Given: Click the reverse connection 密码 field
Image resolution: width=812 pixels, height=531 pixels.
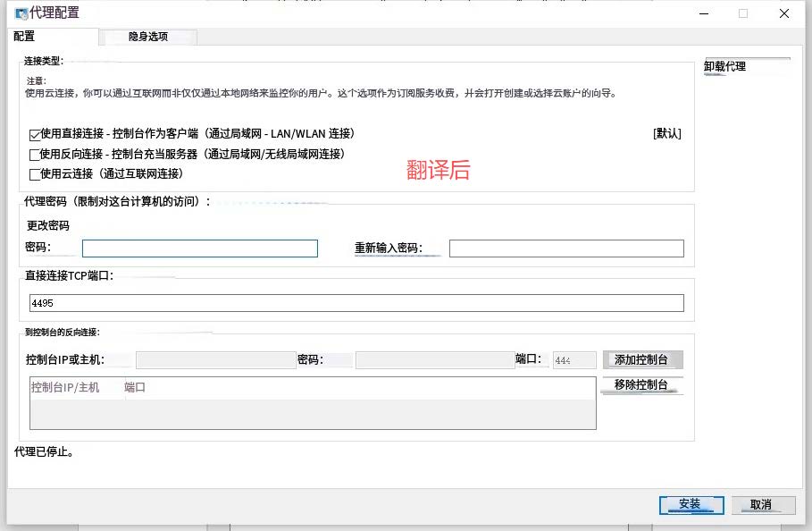Looking at the screenshot, I should 434,360.
